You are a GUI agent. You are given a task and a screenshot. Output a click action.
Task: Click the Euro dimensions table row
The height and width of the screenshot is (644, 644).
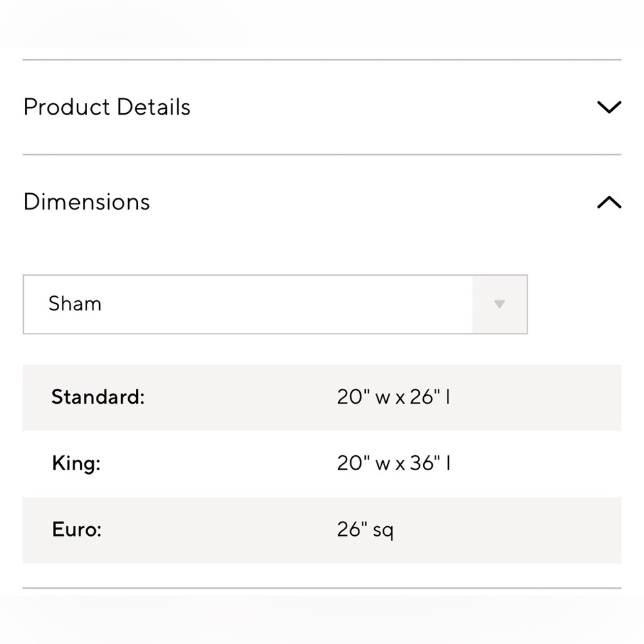pos(322,530)
